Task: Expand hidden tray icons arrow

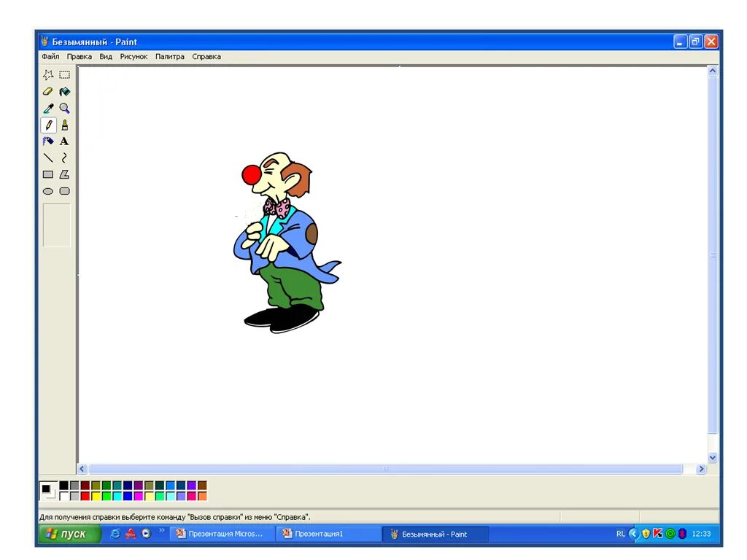Action: pos(634,534)
